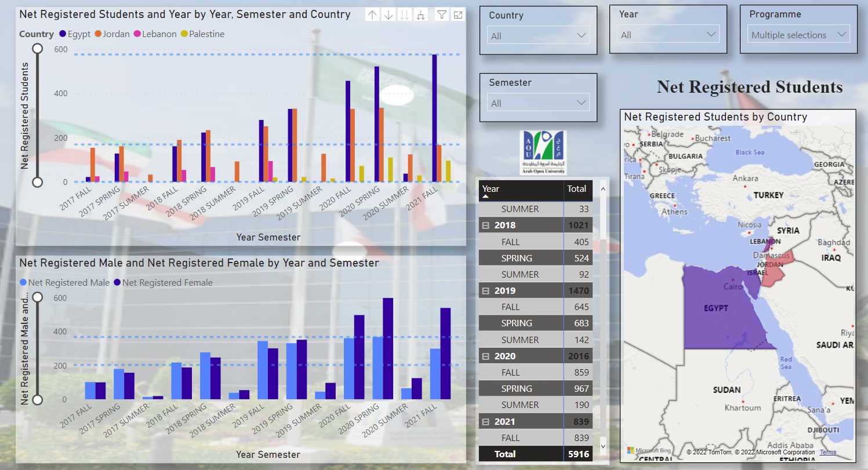Click the double-arrow next level icon
Screen dimensions: 868x470
click(405, 15)
